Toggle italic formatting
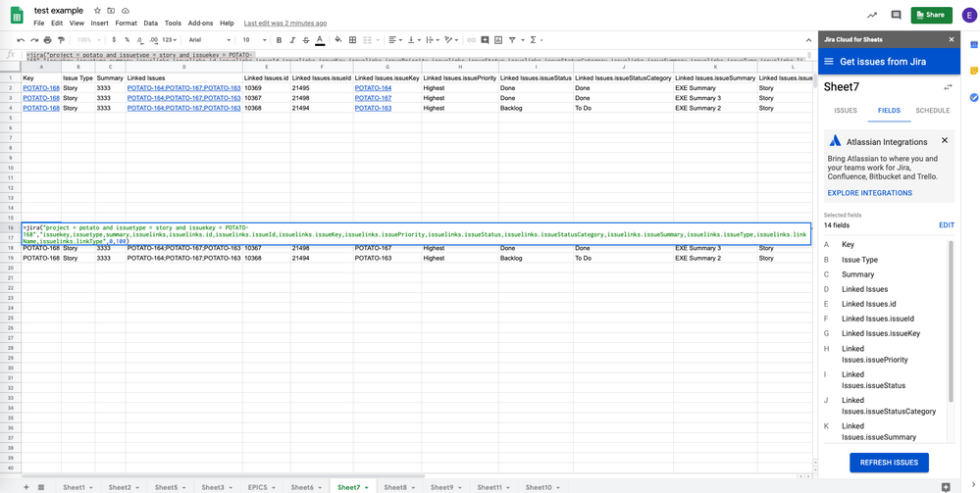 292,40
